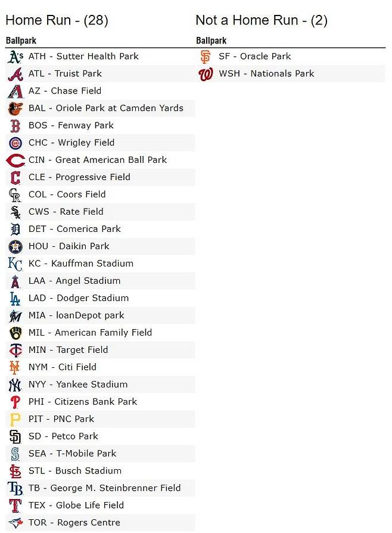Click the Milwaukee Brewers glove logo
This screenshot has width=392, height=533.
[x=15, y=333]
